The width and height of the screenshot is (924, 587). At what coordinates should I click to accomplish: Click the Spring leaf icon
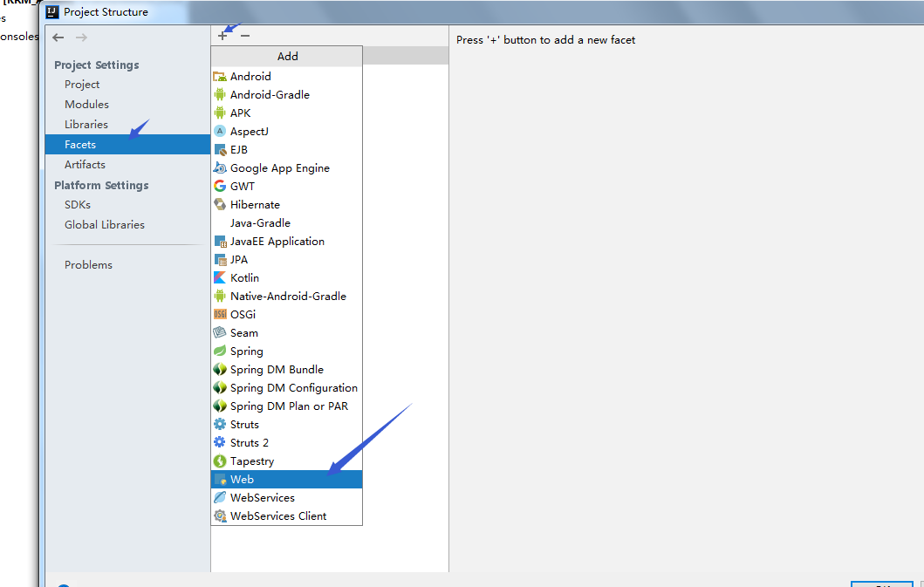coord(220,352)
